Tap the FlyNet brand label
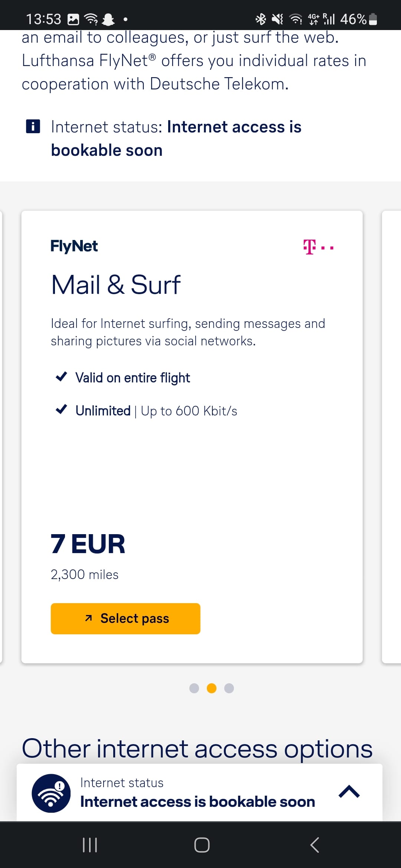The height and width of the screenshot is (868, 401). (x=74, y=246)
